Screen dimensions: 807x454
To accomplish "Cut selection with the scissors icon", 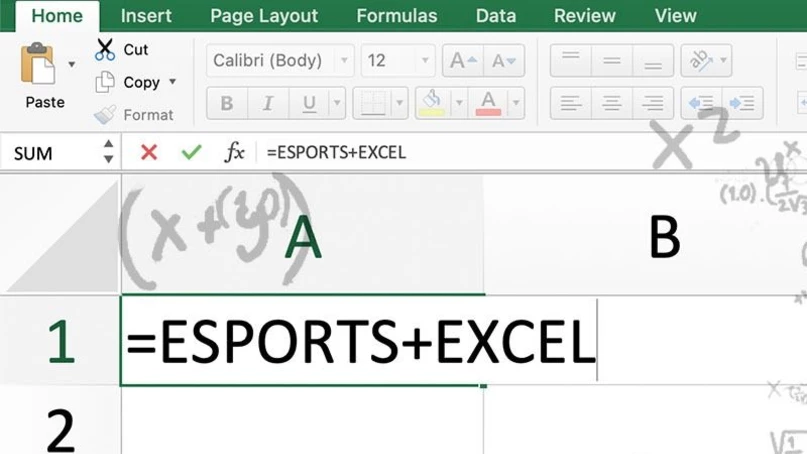I will coord(105,50).
